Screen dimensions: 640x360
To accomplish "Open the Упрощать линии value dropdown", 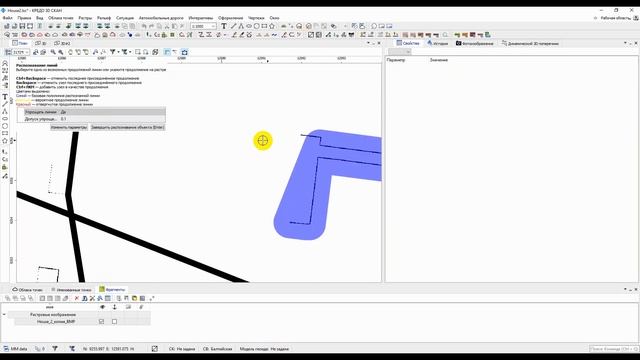I will (x=112, y=111).
